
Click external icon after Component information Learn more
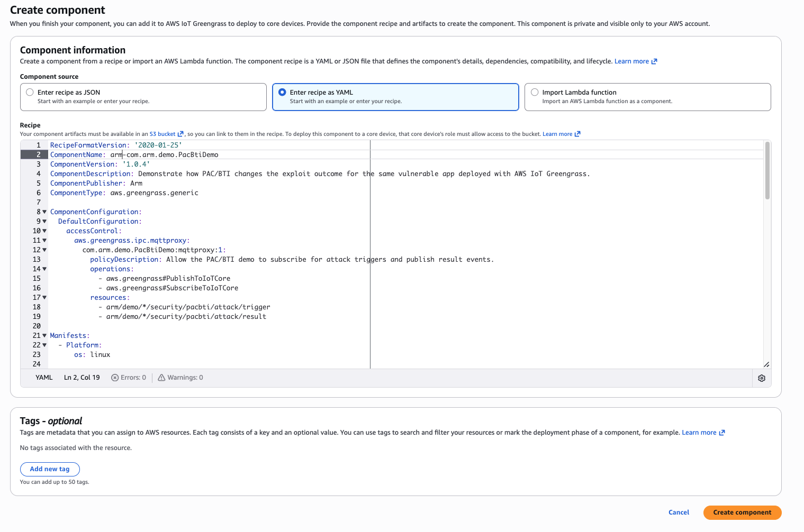tap(654, 61)
